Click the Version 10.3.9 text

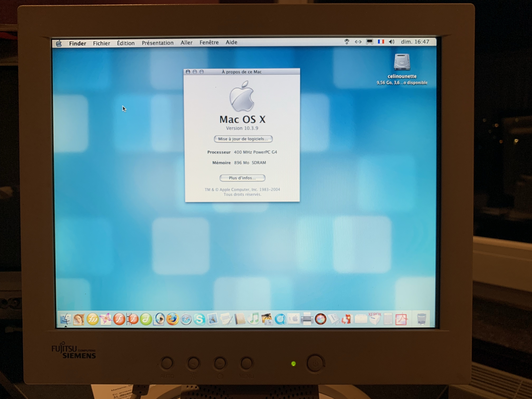(x=242, y=128)
